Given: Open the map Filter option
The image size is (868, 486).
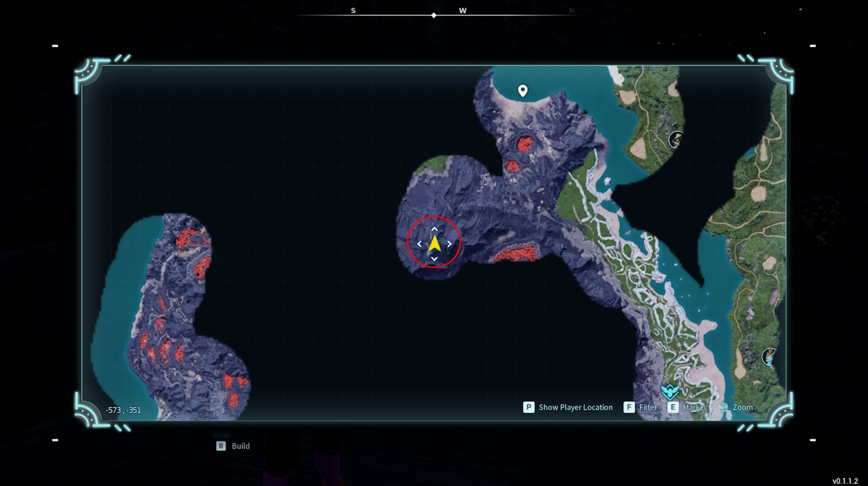Looking at the screenshot, I should (x=647, y=408).
